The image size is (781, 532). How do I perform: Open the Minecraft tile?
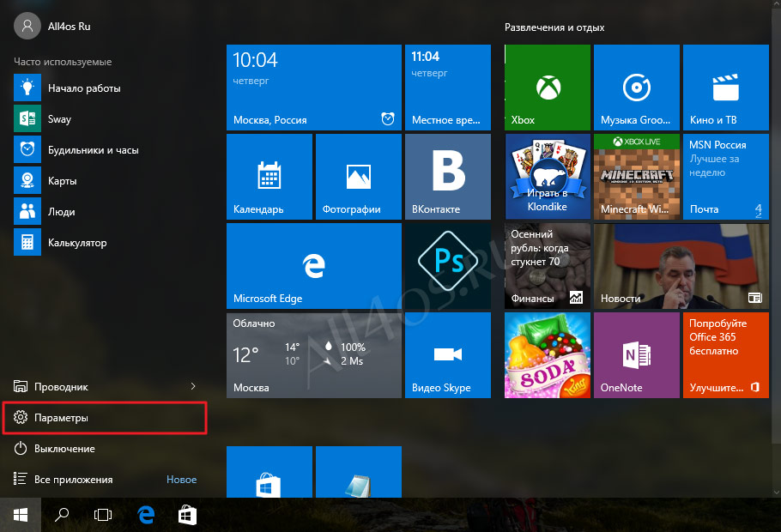(x=637, y=177)
